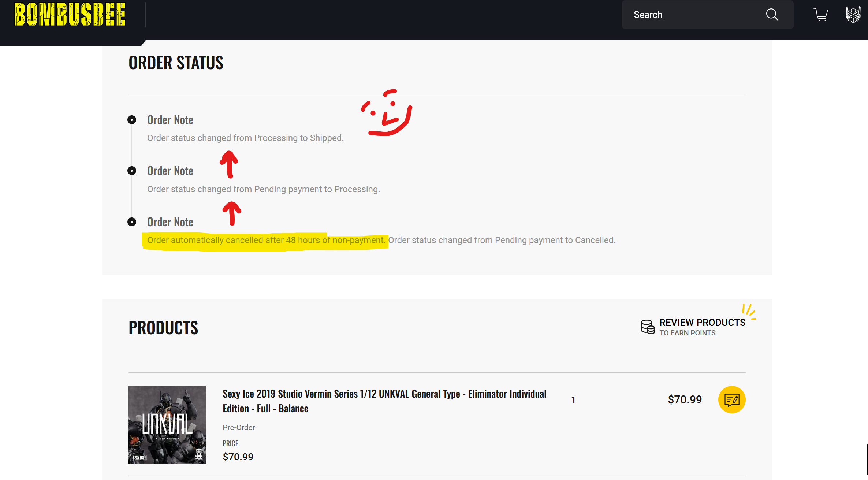Click 'Order status changed from Pending payment to Processing.'
This screenshot has height=480, width=868.
point(264,189)
